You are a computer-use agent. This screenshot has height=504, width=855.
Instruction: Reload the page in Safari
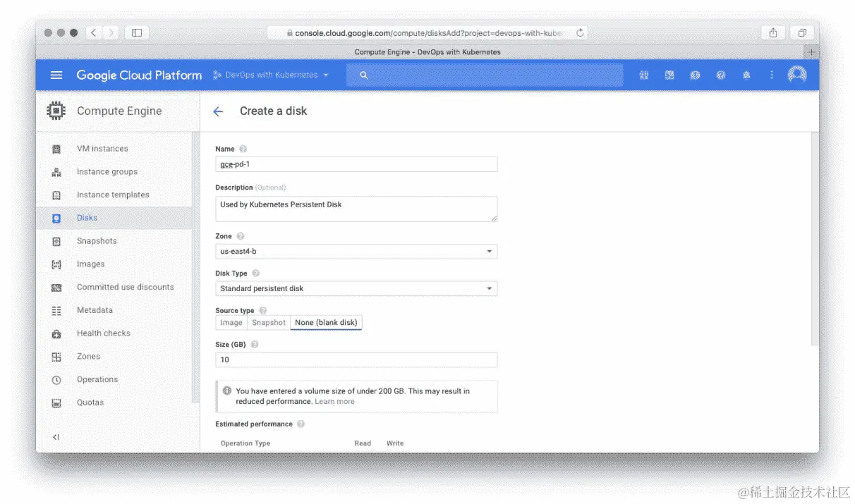[x=580, y=33]
